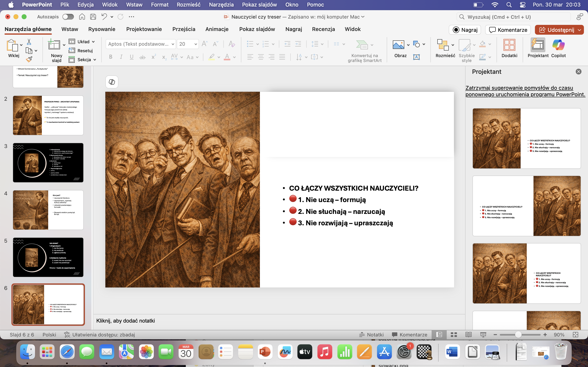Expand the font size dropdown

[195, 44]
